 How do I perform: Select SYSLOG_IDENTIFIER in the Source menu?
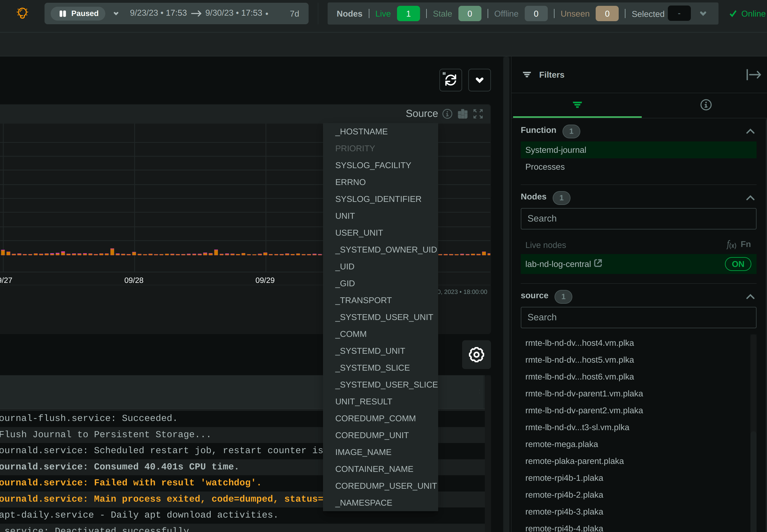[378, 199]
